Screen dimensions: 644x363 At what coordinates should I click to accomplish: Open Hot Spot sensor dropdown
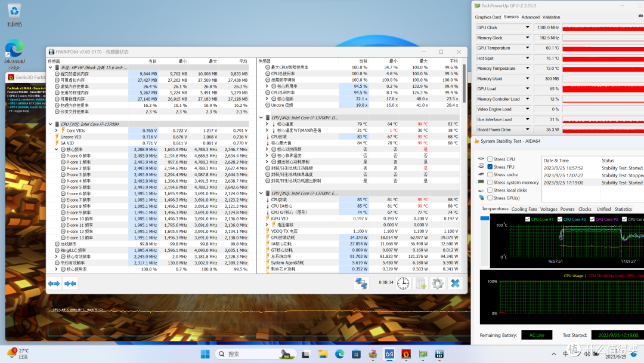(x=527, y=59)
